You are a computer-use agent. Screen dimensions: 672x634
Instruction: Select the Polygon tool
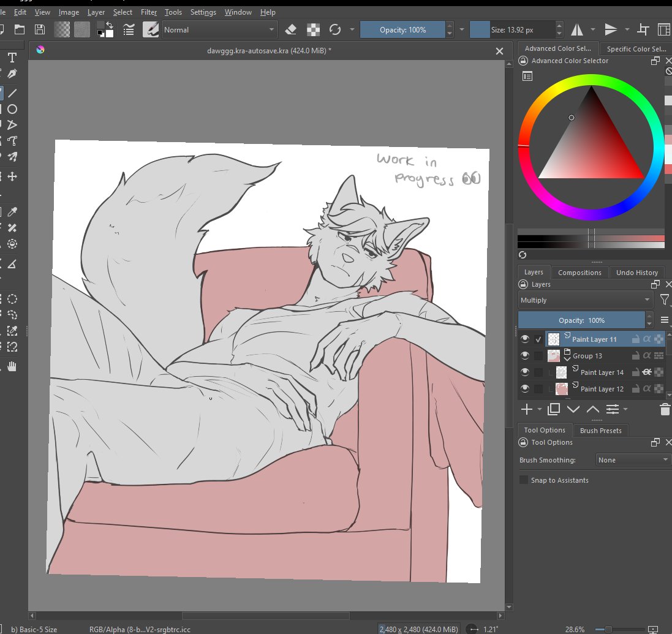(x=12, y=125)
